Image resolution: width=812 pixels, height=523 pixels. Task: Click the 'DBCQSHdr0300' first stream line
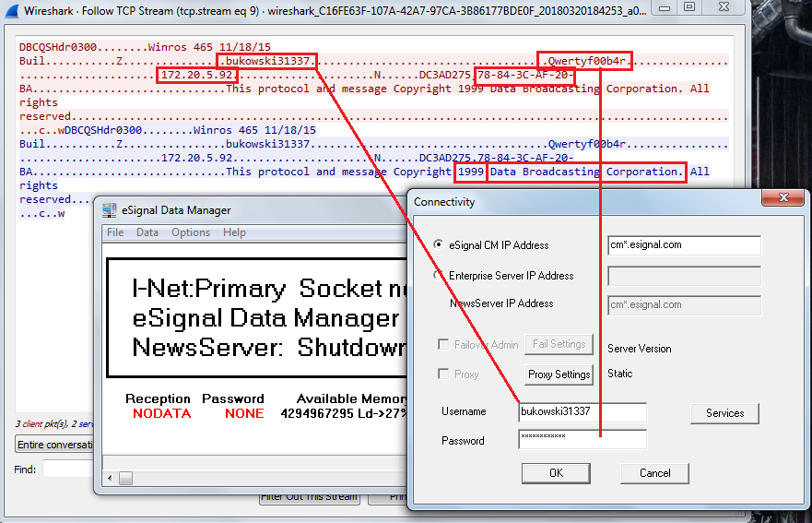[x=145, y=47]
